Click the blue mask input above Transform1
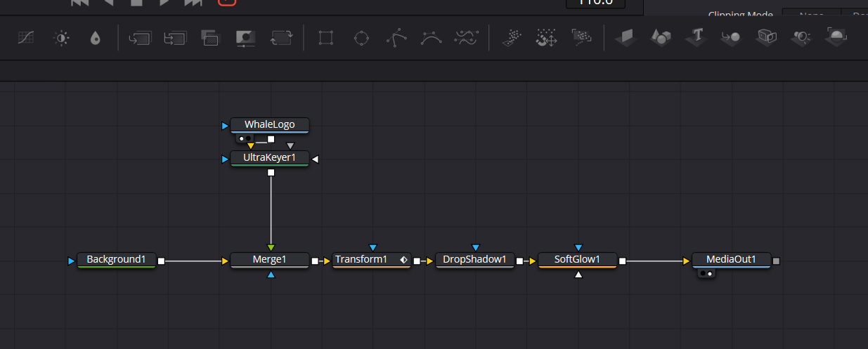Viewport: 868px width, 349px height. (373, 247)
